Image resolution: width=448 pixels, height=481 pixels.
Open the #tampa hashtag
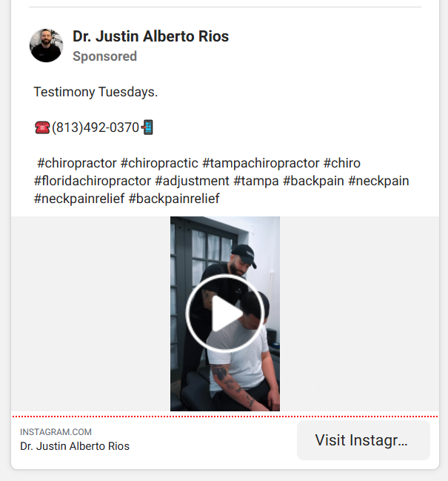[x=256, y=181]
